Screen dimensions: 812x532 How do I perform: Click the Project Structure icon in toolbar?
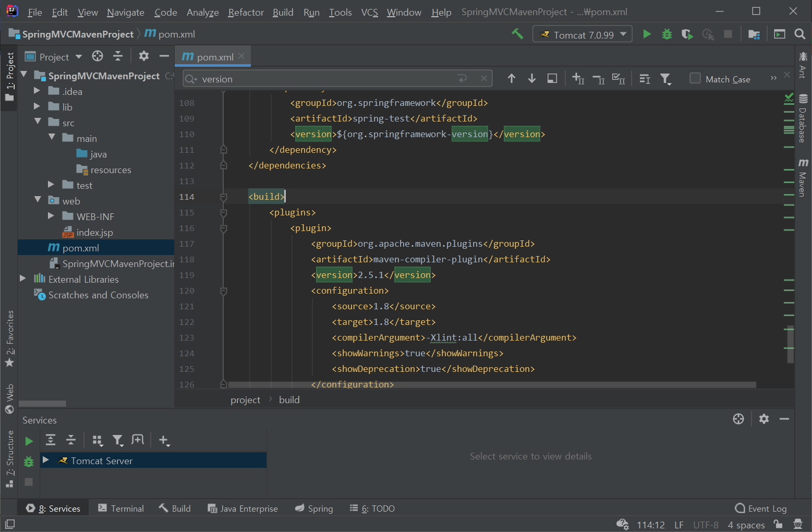(x=754, y=34)
